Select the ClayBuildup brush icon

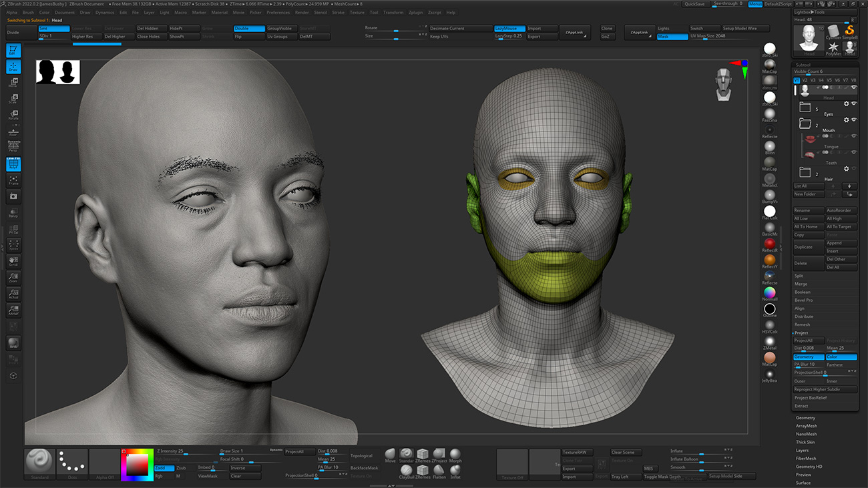[x=406, y=471]
